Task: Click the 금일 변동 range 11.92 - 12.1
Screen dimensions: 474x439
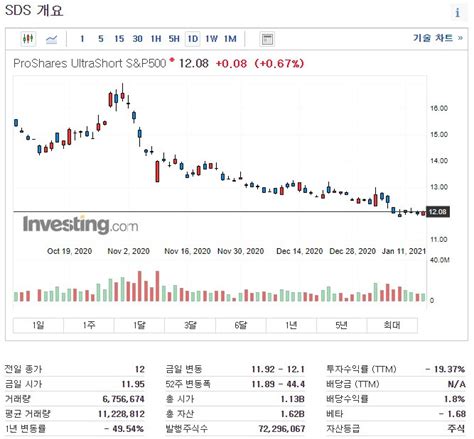Action: (x=278, y=369)
